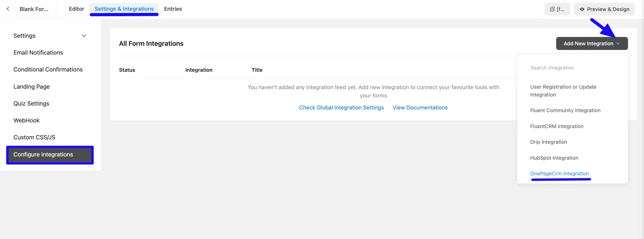
Task: Open View Documentations
Action: tap(420, 107)
